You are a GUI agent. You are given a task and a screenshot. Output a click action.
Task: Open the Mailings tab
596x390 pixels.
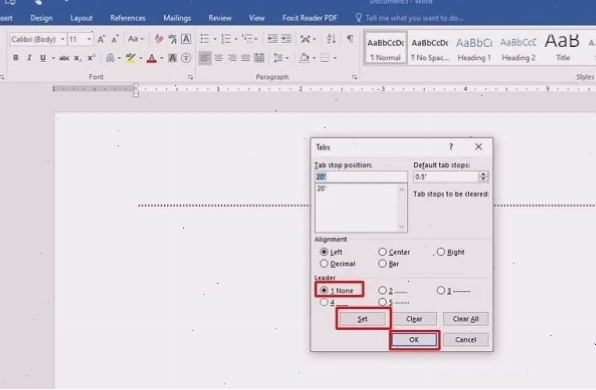click(x=177, y=18)
